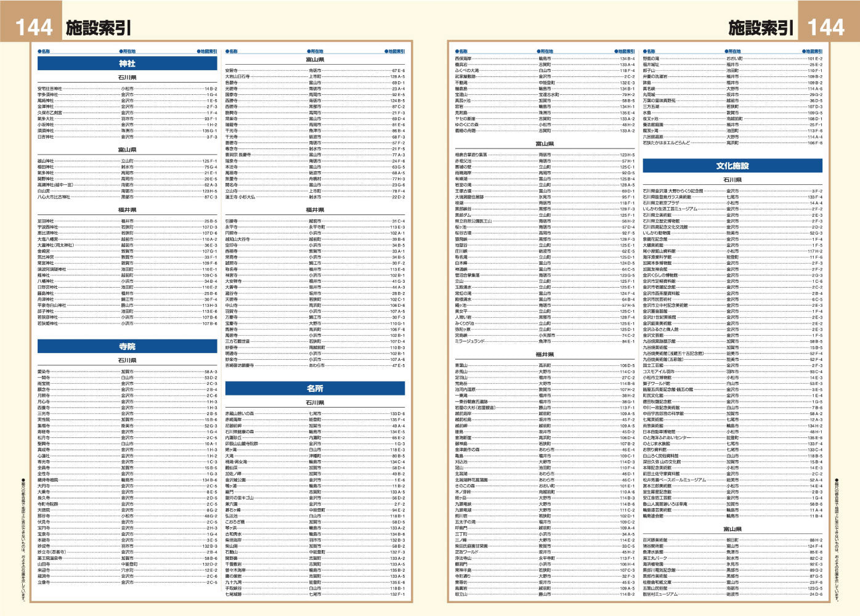This screenshot has width=860, height=616.
Task: Select the 愛染寺 entry
Action: (44, 372)
